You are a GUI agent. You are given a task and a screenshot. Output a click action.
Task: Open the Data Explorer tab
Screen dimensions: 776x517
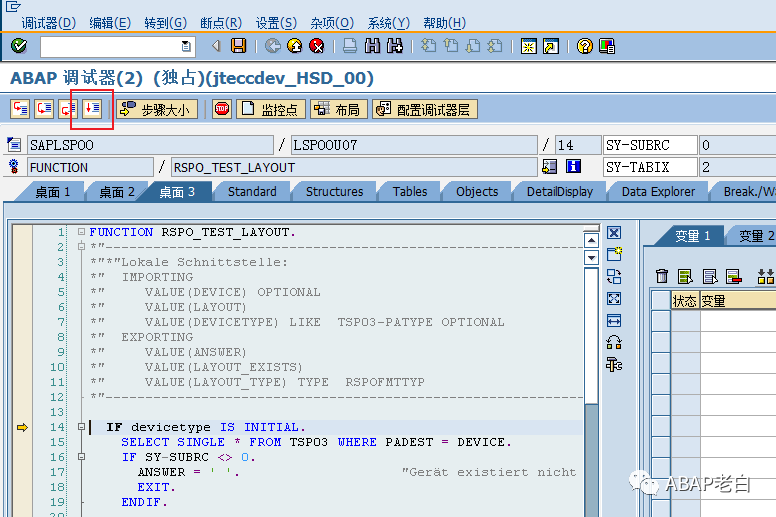point(658,191)
